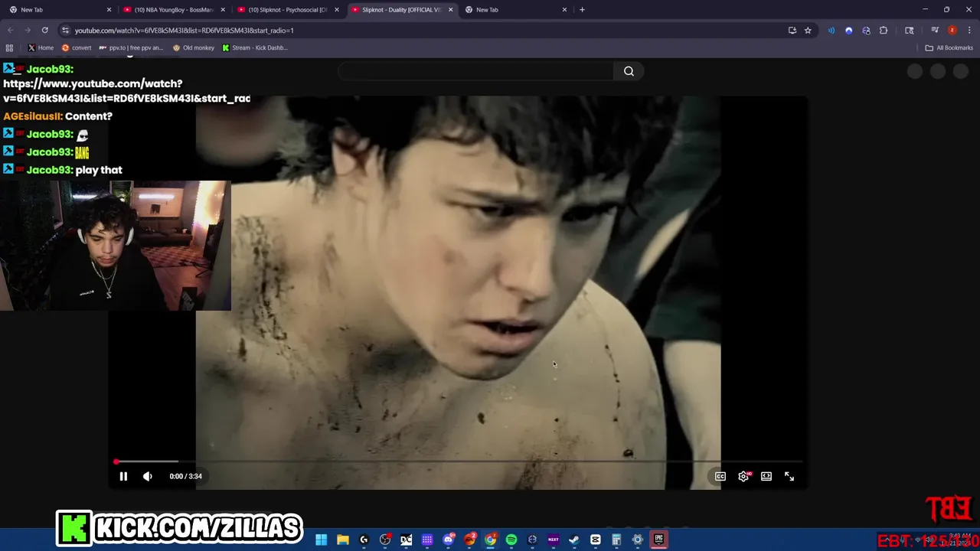980x551 pixels.
Task: Switch to NBA YoungBoy BossMan tab
Action: 173,9
